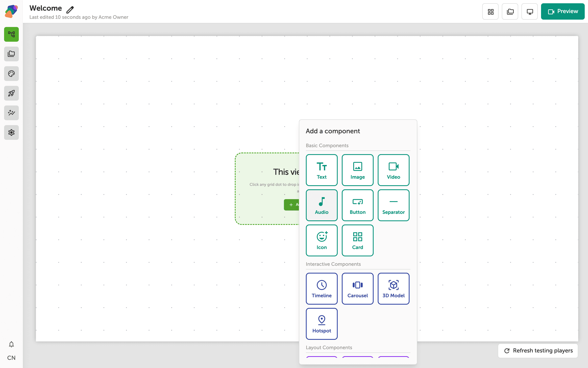This screenshot has width=588, height=368.
Task: Add a Timeline component
Action: 321,289
